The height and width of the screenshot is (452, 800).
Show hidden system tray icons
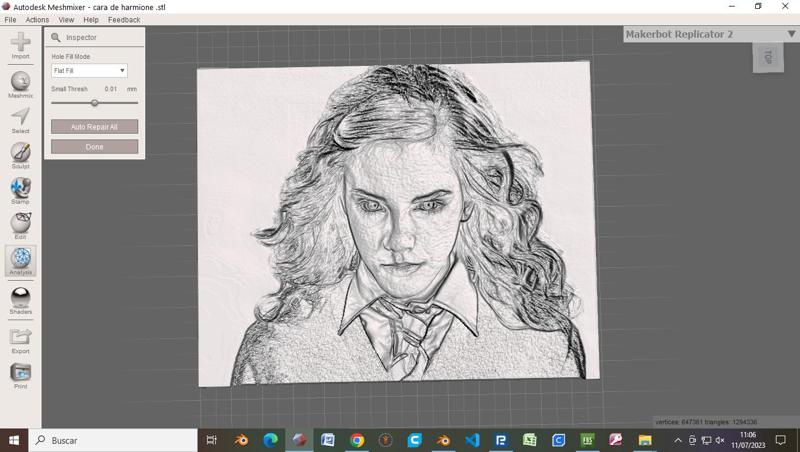pyautogui.click(x=678, y=440)
